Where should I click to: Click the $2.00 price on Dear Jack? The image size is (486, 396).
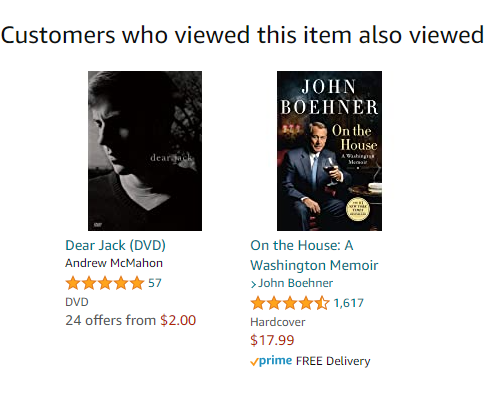[x=178, y=320]
